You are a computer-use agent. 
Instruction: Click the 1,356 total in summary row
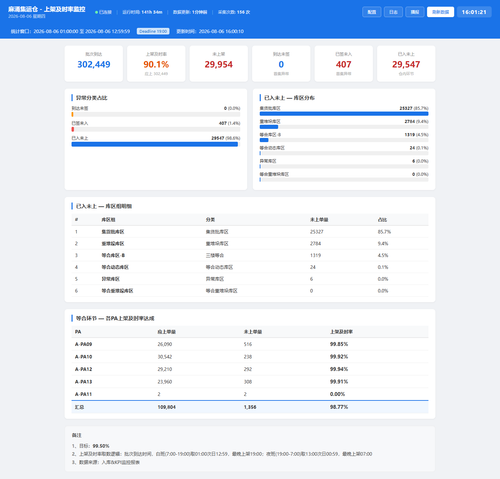click(250, 407)
